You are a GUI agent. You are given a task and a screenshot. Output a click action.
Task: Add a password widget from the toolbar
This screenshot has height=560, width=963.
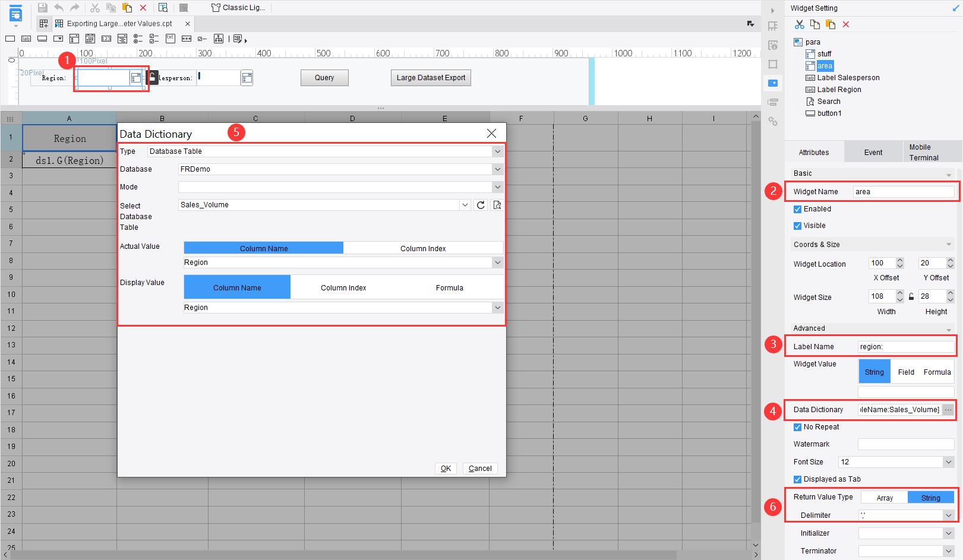[x=187, y=39]
